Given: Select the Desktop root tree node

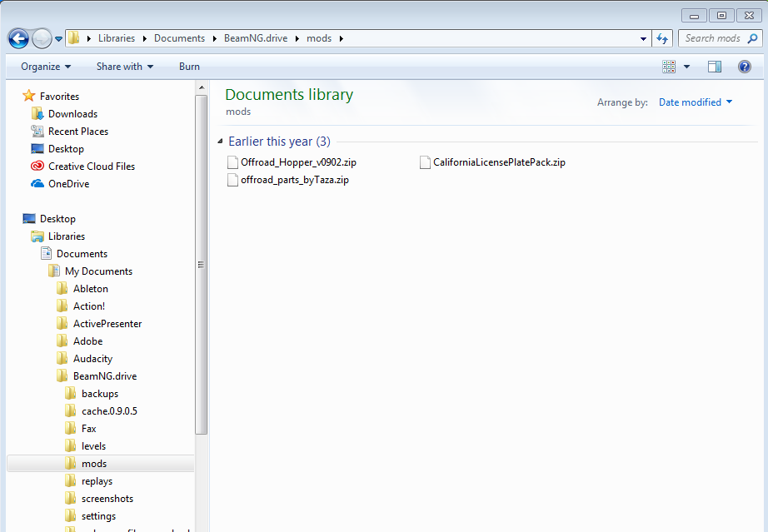Looking at the screenshot, I should [x=57, y=219].
